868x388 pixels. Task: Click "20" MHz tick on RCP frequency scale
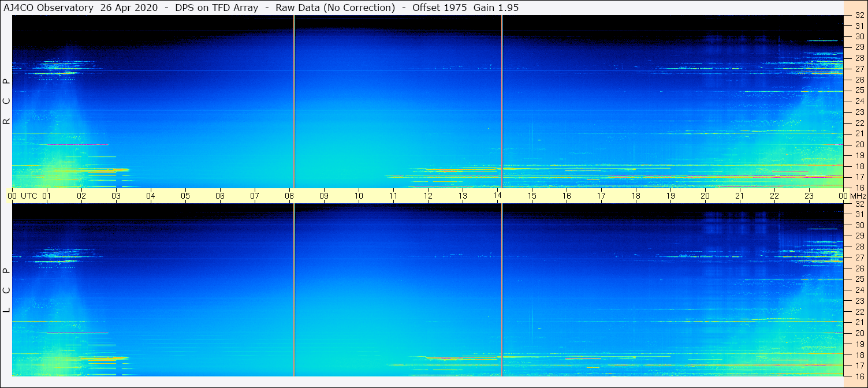click(x=859, y=144)
